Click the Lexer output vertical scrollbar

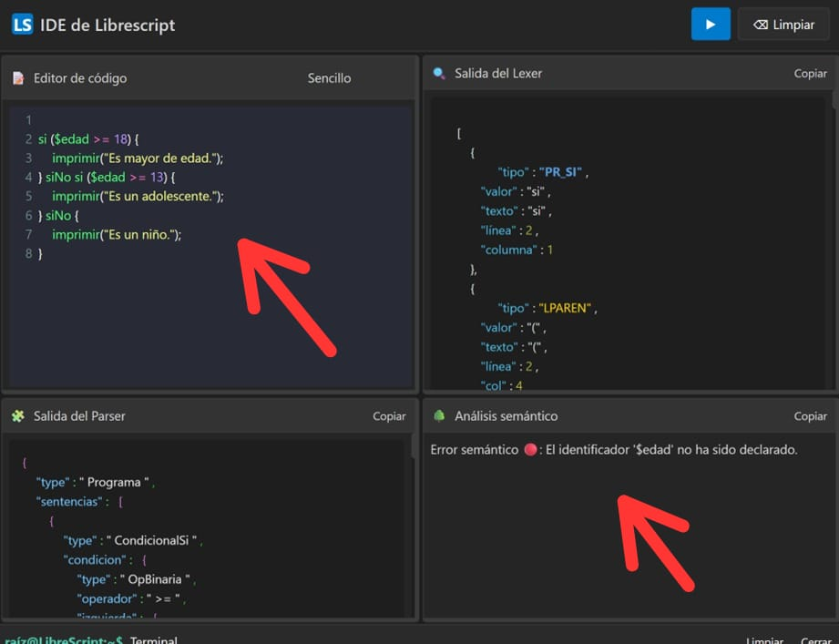834,99
